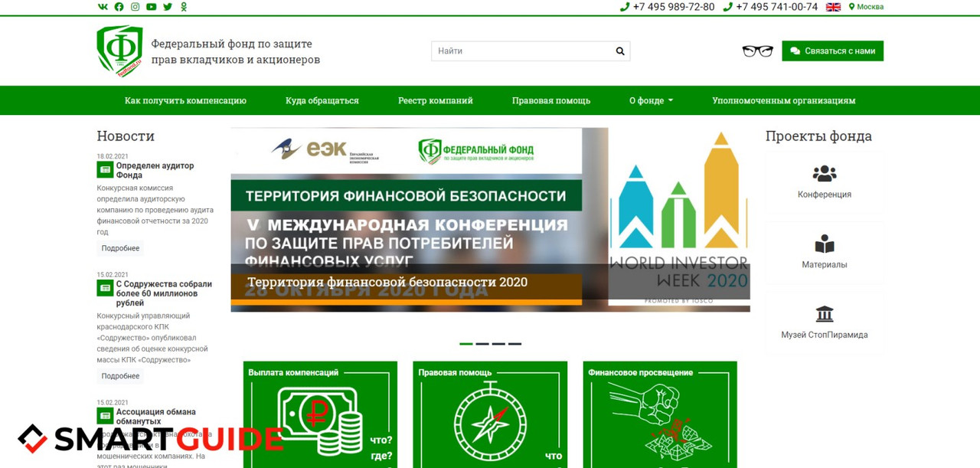Click the Связаться с нами button
This screenshot has width=980, height=468.
click(x=832, y=51)
